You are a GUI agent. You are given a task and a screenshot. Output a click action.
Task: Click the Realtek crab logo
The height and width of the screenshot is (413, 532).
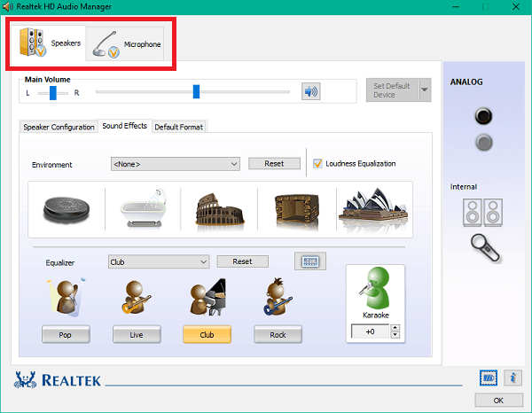[25, 380]
